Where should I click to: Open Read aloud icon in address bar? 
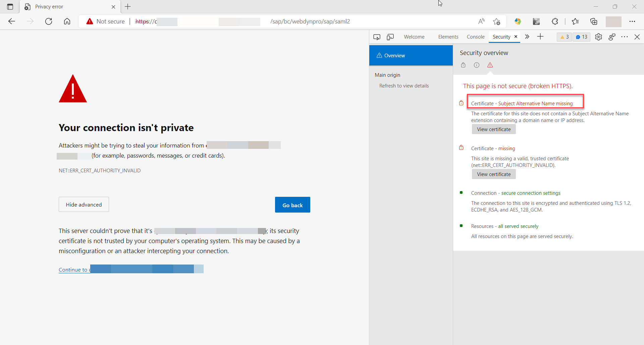pos(481,21)
